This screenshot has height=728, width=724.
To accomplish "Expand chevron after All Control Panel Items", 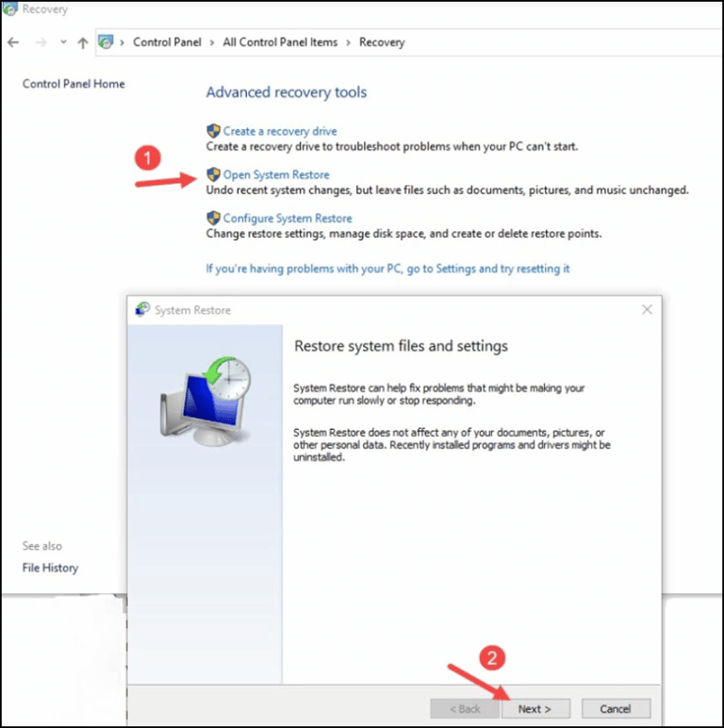I will point(348,42).
